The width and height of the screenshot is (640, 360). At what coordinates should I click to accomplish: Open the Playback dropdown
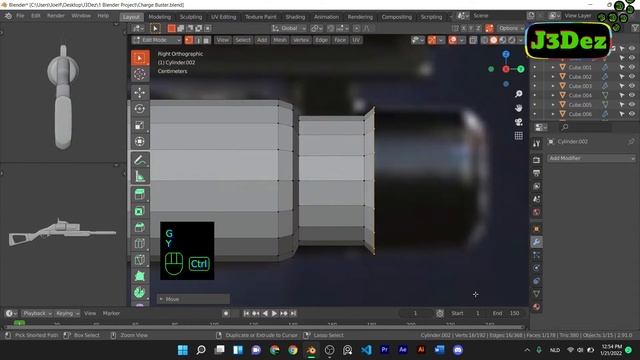[x=37, y=313]
